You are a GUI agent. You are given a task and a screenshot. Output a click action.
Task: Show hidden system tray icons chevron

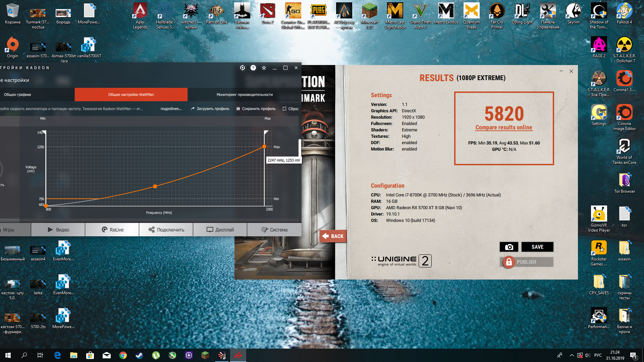point(572,355)
